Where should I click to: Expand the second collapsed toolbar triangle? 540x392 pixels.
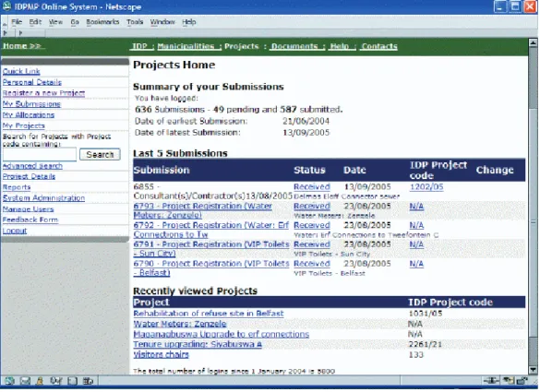click(x=20, y=33)
